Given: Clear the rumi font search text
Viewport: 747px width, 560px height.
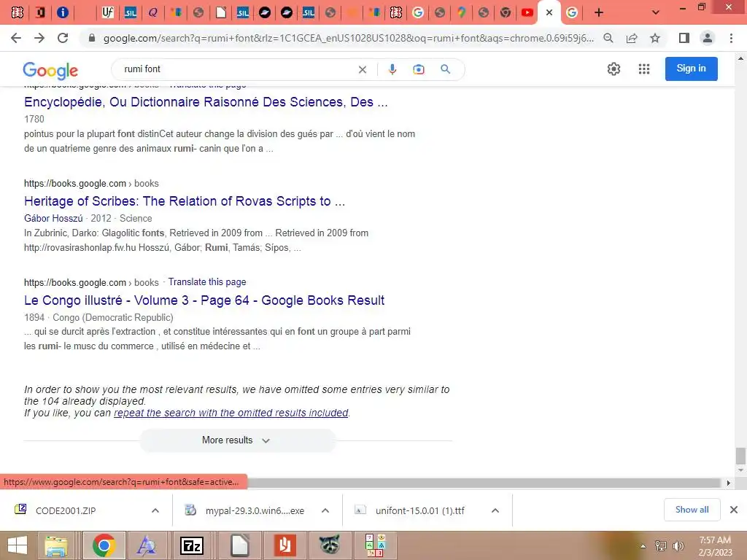Looking at the screenshot, I should pyautogui.click(x=363, y=69).
